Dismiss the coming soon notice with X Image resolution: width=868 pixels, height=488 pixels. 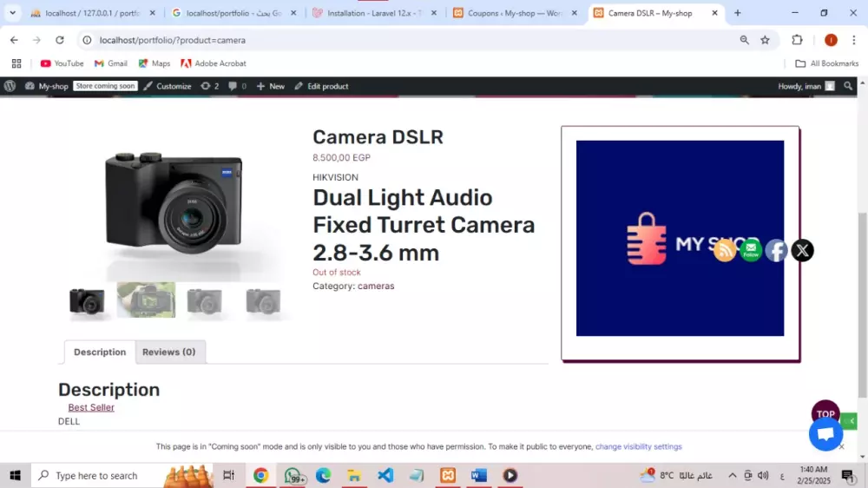tap(841, 446)
